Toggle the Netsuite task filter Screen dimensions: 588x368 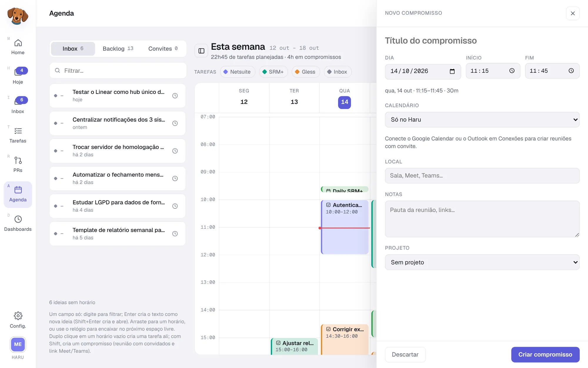pos(237,72)
